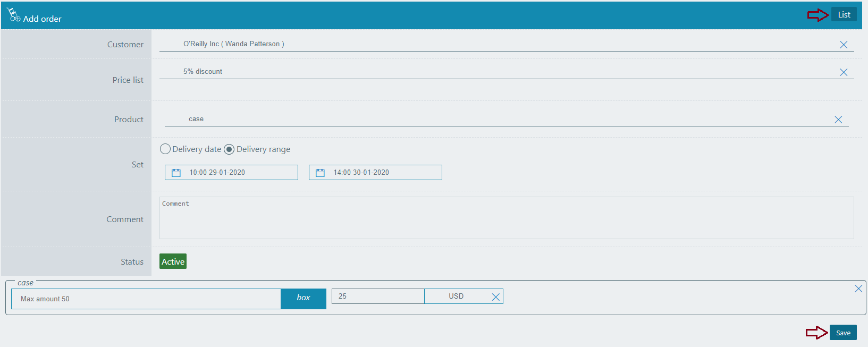This screenshot has height=347, width=868.
Task: Click the Add order cart icon
Action: pyautogui.click(x=13, y=15)
